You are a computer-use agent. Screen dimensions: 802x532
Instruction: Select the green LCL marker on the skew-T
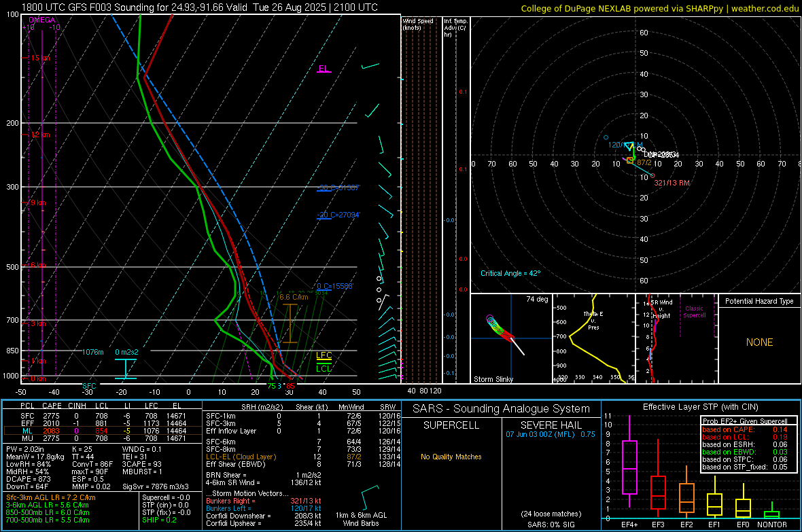coord(324,368)
